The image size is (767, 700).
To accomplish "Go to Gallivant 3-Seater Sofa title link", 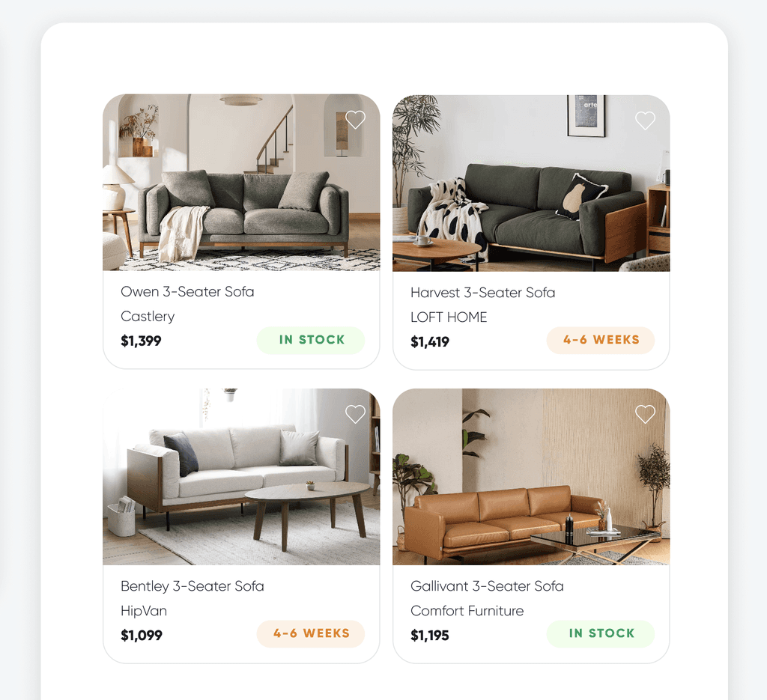I will pyautogui.click(x=487, y=586).
